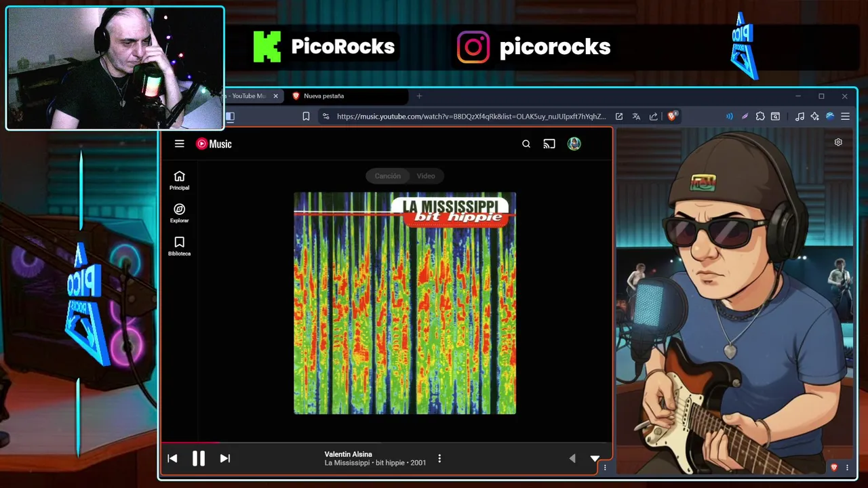
Task: Open Leo AI sparkle icon
Action: 814,117
